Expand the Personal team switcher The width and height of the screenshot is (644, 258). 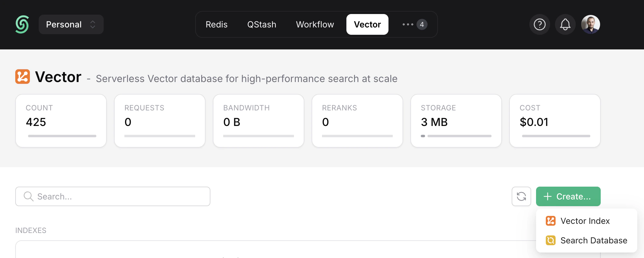pos(71,24)
